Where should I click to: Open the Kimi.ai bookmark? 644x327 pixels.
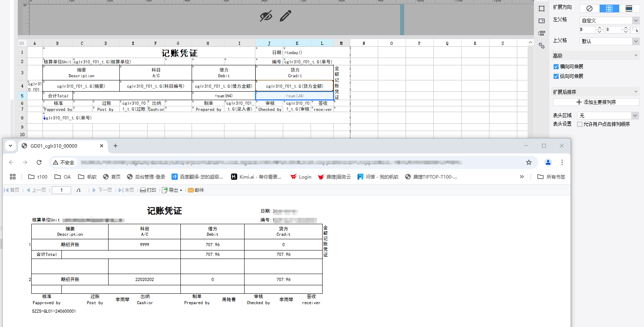click(256, 177)
